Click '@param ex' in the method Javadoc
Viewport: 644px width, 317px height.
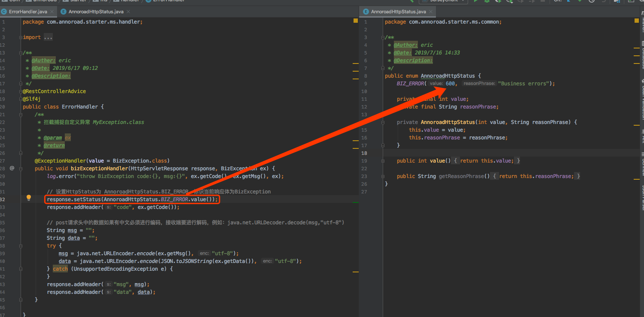pyautogui.click(x=57, y=138)
